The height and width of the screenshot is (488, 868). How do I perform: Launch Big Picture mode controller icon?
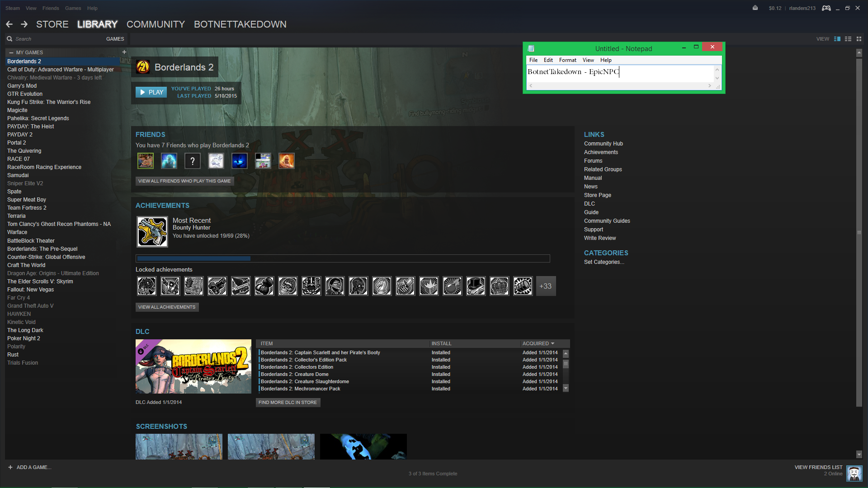click(x=826, y=8)
